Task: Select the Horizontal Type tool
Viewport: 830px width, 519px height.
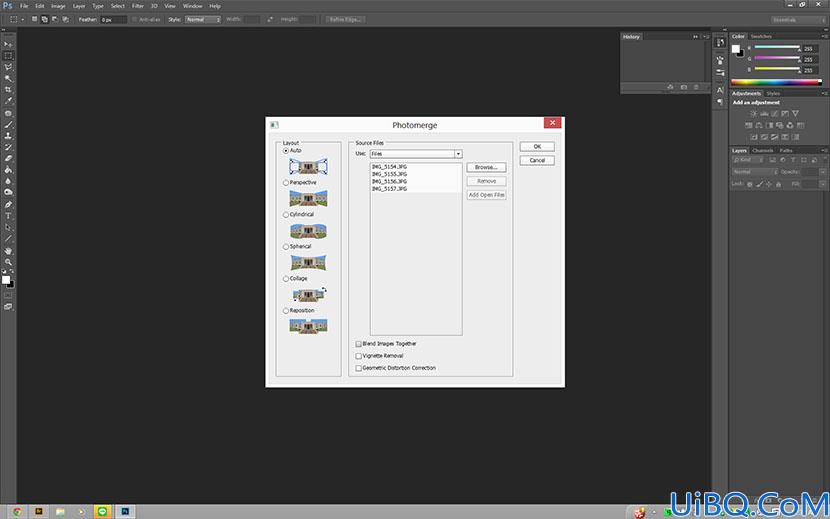Action: click(x=8, y=216)
